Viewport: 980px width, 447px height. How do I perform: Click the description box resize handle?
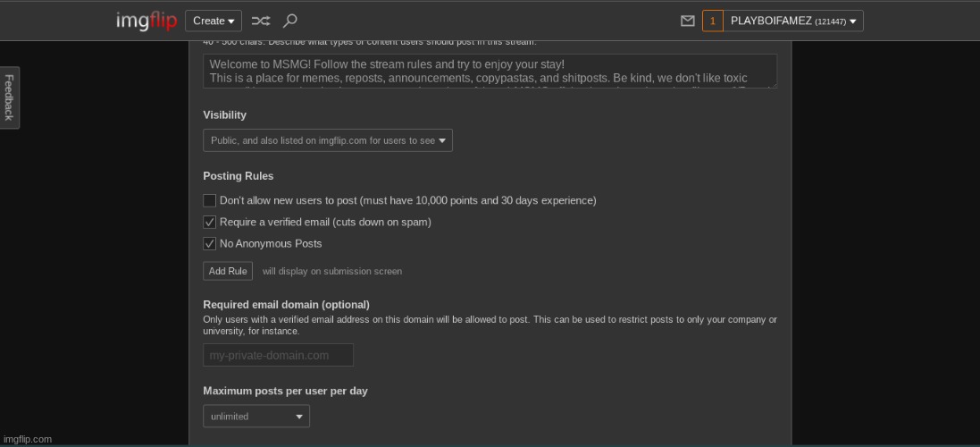773,84
